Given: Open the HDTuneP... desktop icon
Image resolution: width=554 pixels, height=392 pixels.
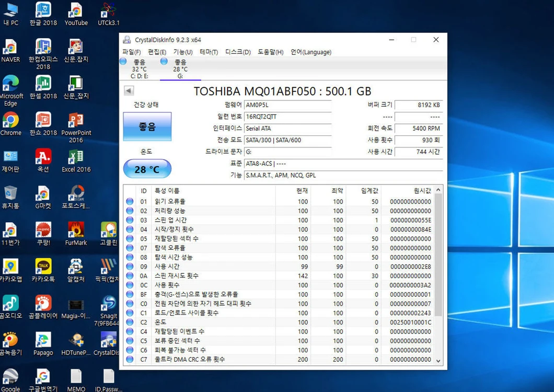Looking at the screenshot, I should (x=76, y=344).
